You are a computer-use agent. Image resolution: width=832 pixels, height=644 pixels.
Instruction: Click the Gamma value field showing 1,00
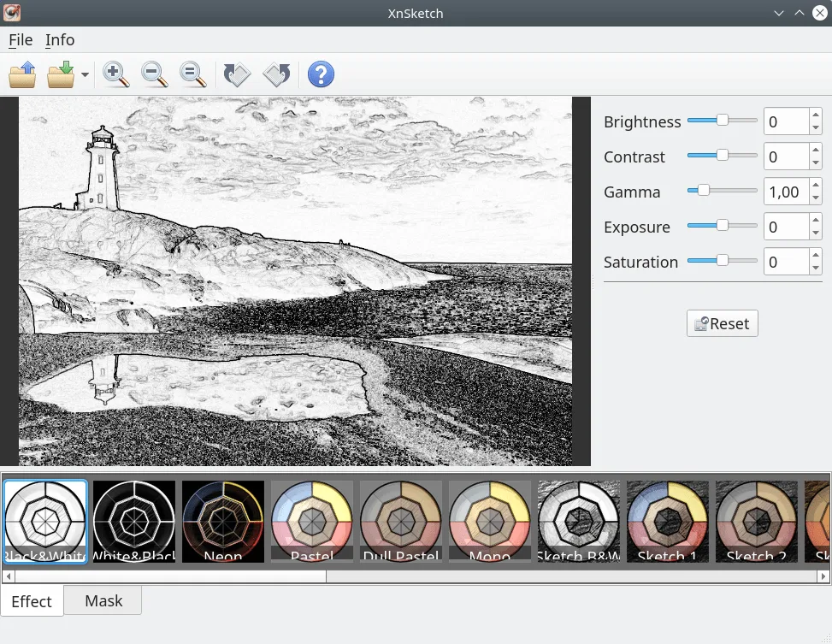click(787, 192)
